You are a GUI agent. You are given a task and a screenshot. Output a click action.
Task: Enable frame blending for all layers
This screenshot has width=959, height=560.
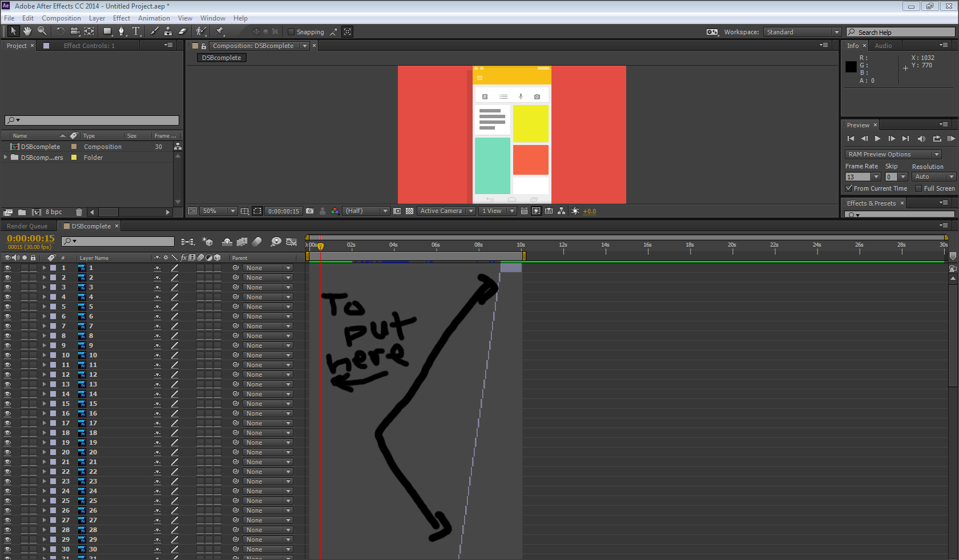(x=242, y=242)
